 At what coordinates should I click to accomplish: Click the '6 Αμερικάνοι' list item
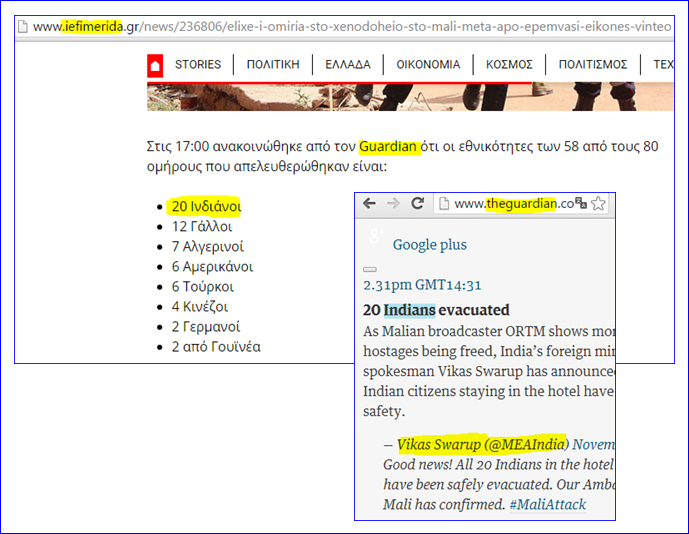click(x=212, y=267)
